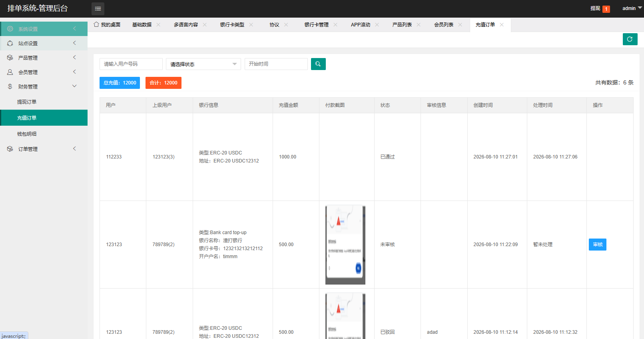644x339 pixels.
Task: Close the 充值订单 tab
Action: click(x=502, y=25)
